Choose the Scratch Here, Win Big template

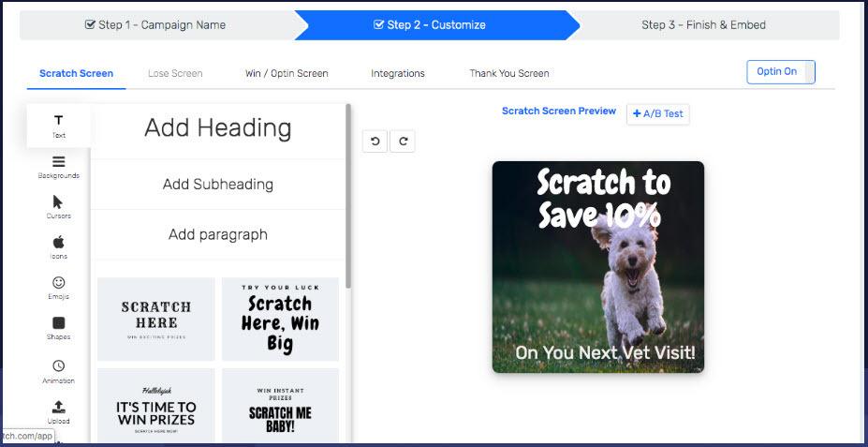click(280, 319)
